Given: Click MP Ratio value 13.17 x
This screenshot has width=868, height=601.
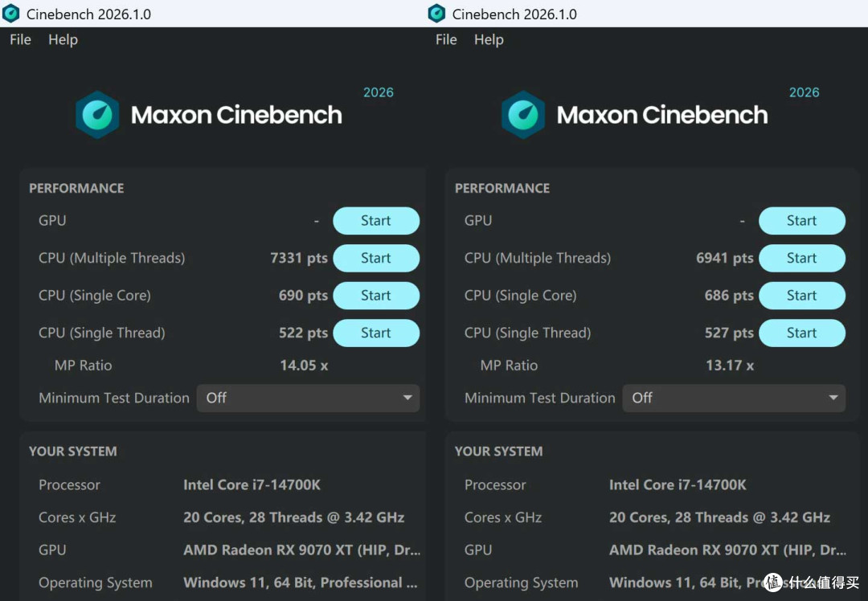Looking at the screenshot, I should [x=730, y=366].
